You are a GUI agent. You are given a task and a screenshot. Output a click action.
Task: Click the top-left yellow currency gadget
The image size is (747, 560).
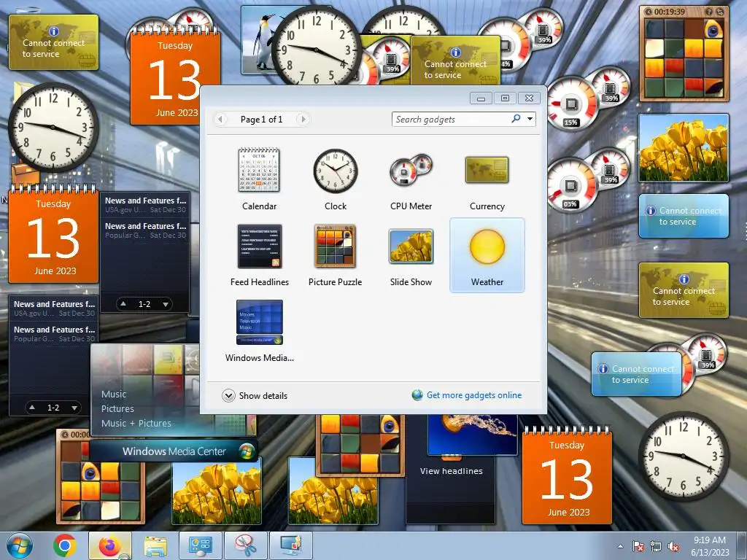coord(54,42)
